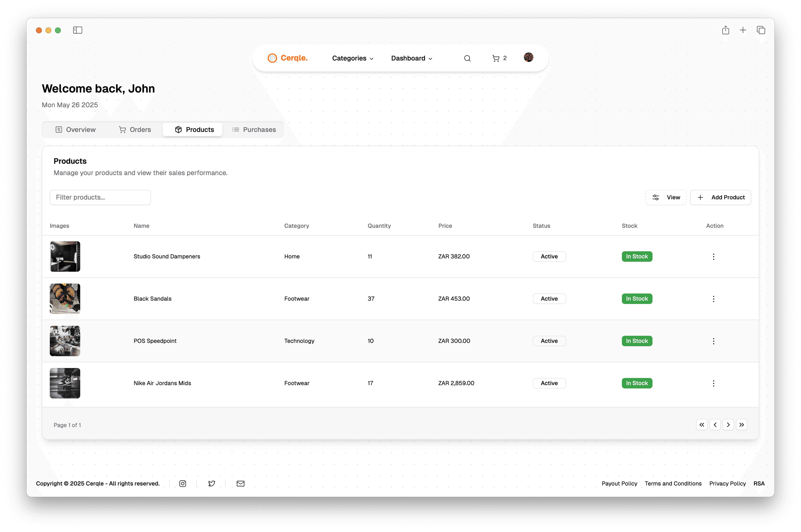Image resolution: width=801 pixels, height=532 pixels.
Task: Open a new browser tab
Action: (x=743, y=30)
